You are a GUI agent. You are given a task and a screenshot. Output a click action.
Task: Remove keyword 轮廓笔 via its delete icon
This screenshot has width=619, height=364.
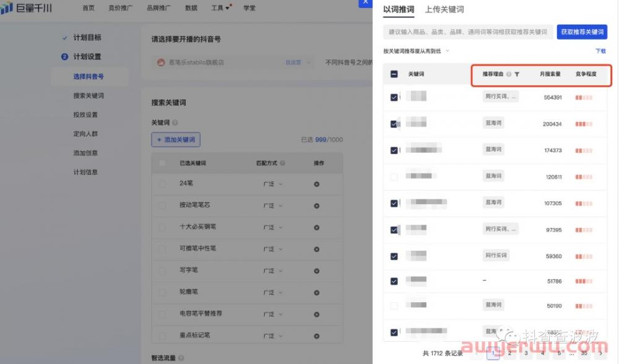point(316,293)
